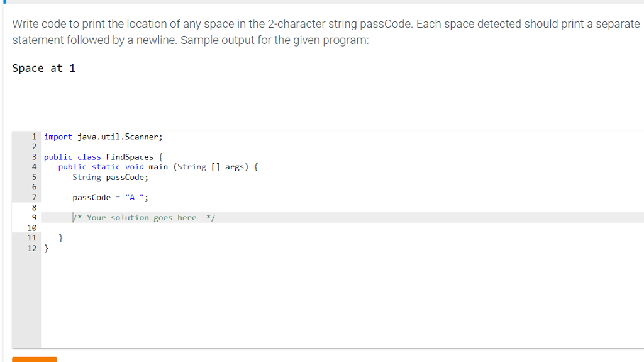Click line number 12 in the gutter
The height and width of the screenshot is (362, 644).
pos(32,248)
